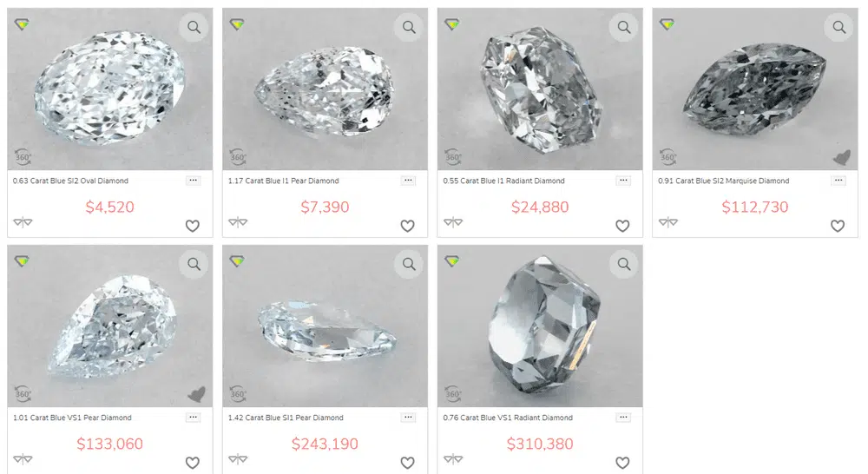Open 1.17 Carat Blue I1 Pear Diamond link
Viewport: 868px width, 474px height.
click(284, 181)
